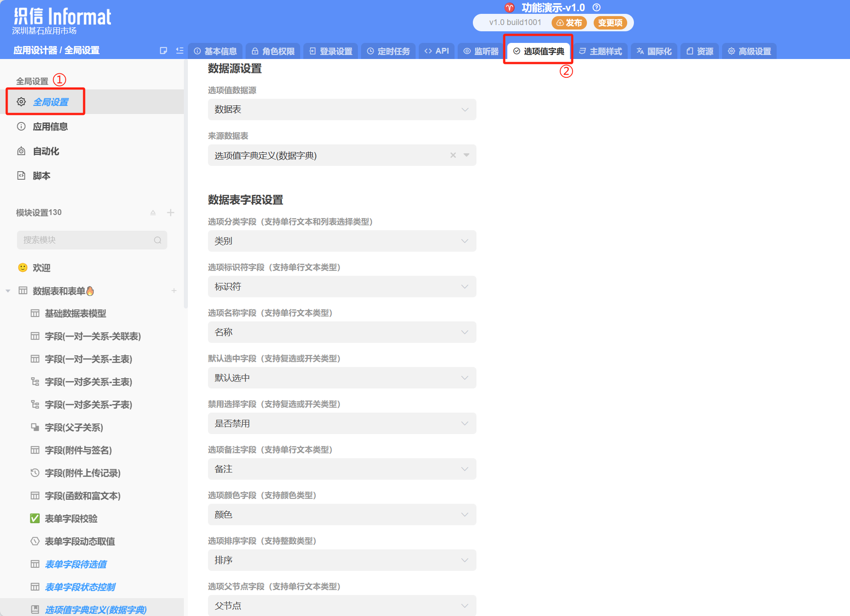
Task: Click the note icon beside the breadcrumb title
Action: point(163,51)
